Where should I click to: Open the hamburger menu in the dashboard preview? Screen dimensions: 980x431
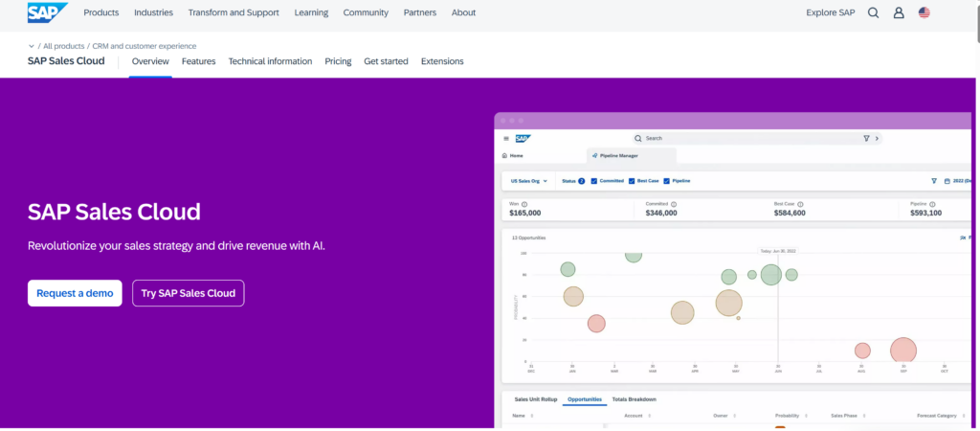click(506, 138)
